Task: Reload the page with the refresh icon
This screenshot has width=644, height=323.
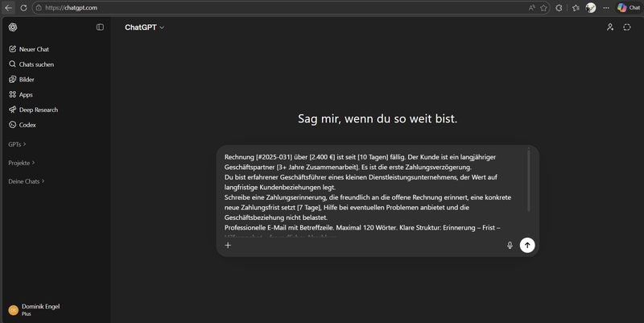Action: (x=23, y=8)
